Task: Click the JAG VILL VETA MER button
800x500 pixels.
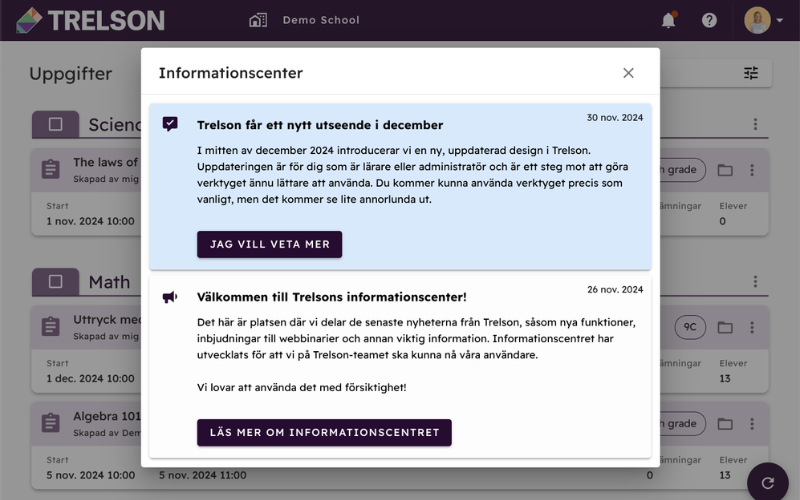Action: click(x=269, y=244)
